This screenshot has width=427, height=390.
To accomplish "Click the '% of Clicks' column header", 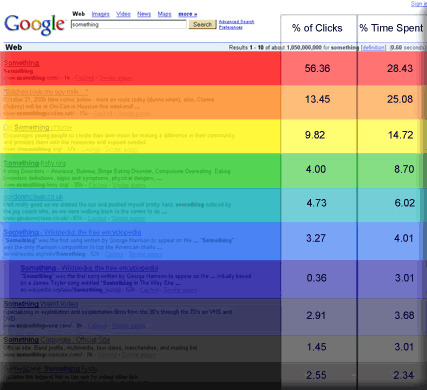I will [317, 28].
